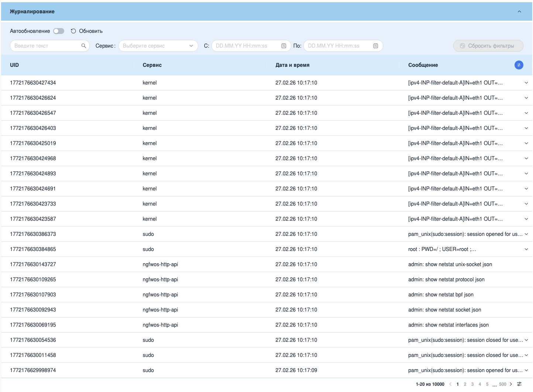Expand row 1772176630054536 session closed message

click(526, 340)
